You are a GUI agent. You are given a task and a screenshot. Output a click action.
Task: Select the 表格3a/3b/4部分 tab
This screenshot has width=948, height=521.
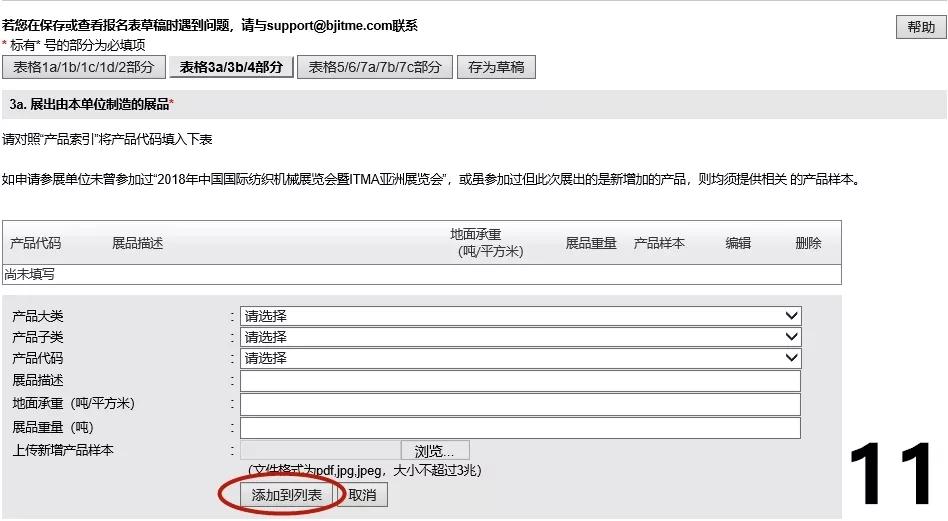231,67
